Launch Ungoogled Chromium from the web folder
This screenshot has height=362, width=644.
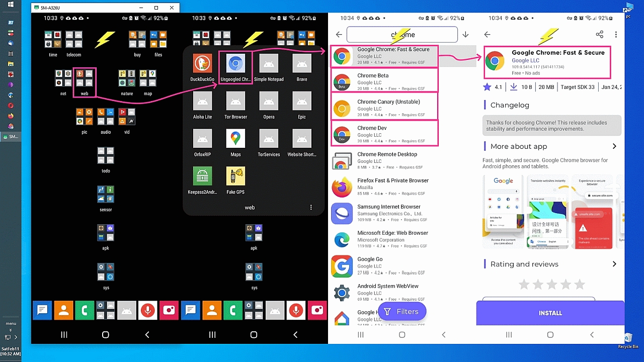(235, 68)
